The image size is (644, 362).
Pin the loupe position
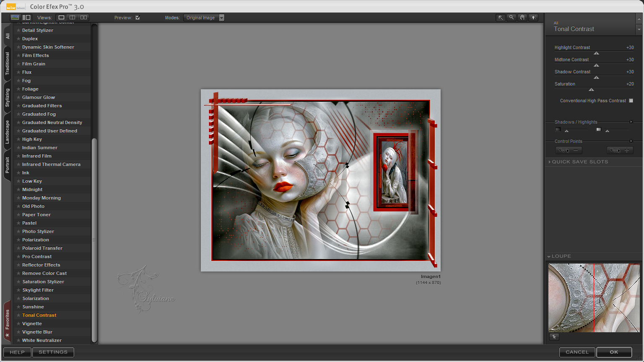554,337
